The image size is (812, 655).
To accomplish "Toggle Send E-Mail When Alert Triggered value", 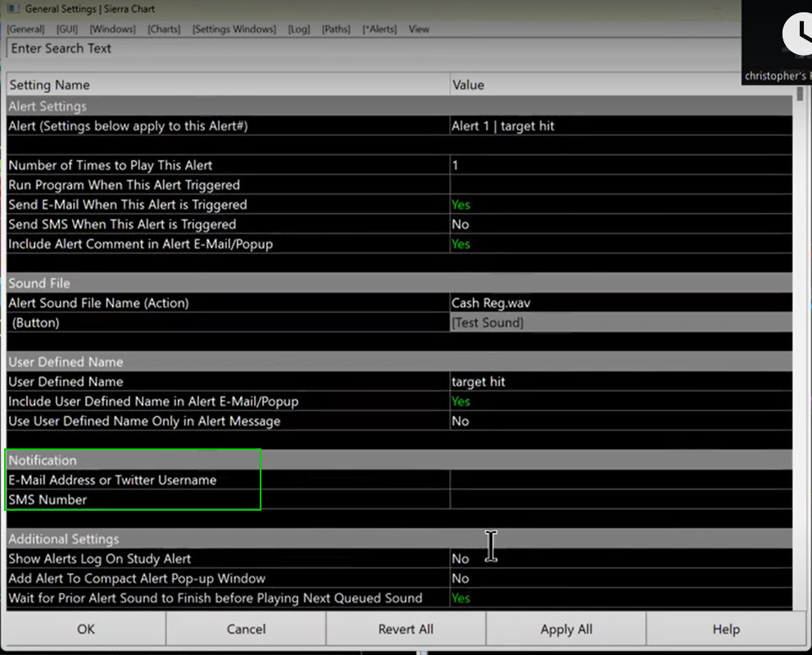I will (x=621, y=205).
